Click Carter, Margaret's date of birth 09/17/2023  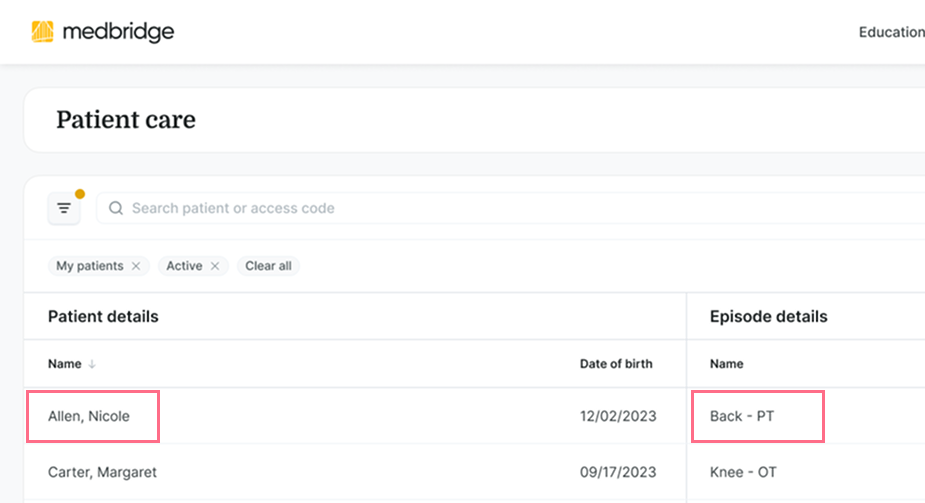click(618, 472)
